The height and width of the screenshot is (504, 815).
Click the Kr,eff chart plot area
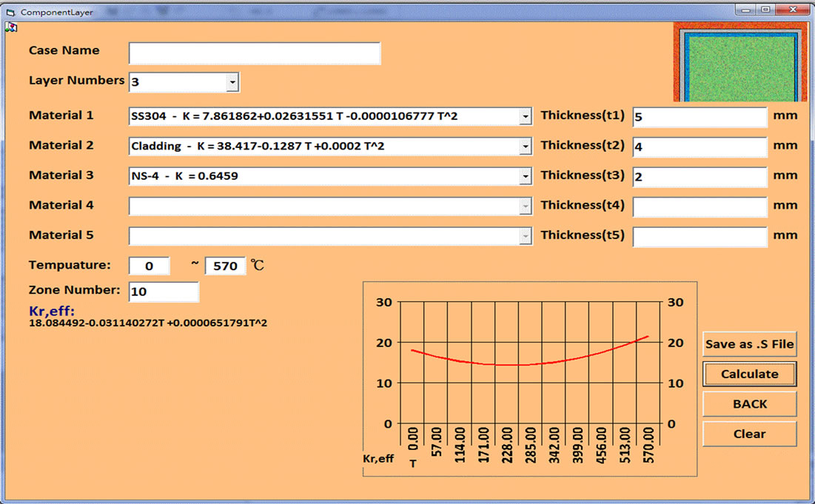coord(529,363)
